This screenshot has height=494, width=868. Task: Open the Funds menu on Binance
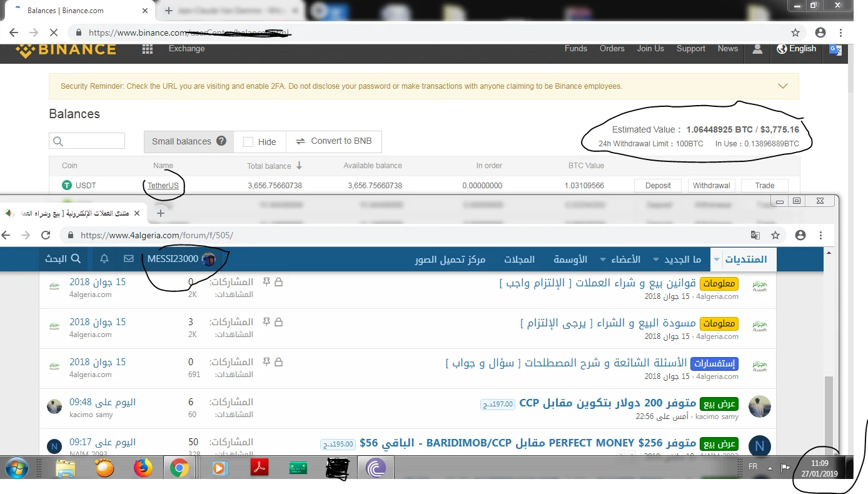click(575, 49)
